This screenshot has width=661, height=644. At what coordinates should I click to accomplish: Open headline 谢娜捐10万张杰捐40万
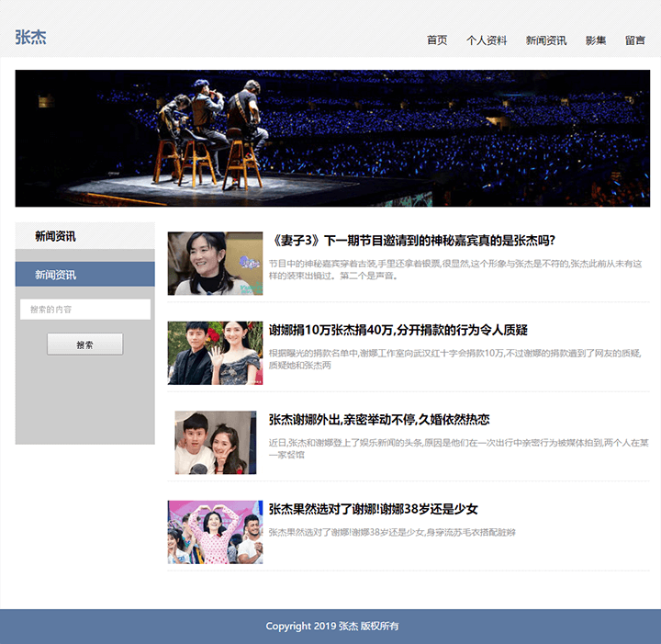(398, 330)
